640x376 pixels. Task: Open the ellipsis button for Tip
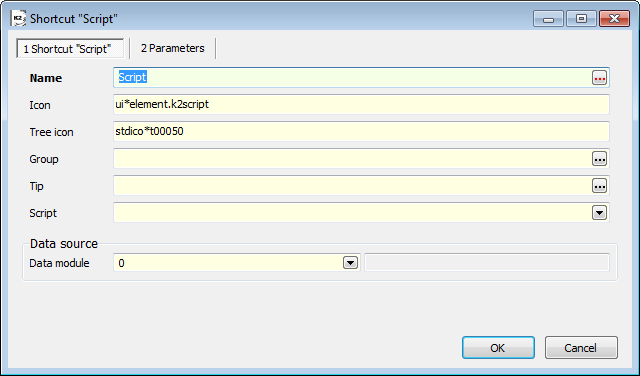(599, 186)
